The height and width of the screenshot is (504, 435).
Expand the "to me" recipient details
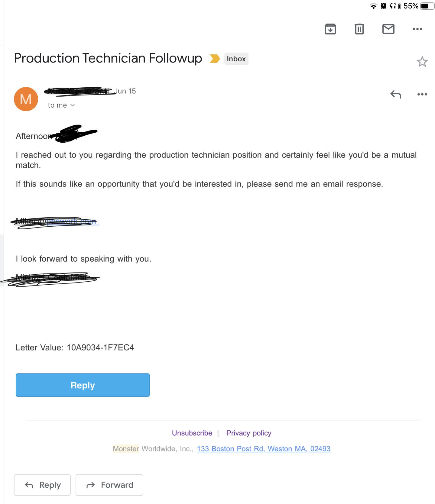tap(61, 105)
